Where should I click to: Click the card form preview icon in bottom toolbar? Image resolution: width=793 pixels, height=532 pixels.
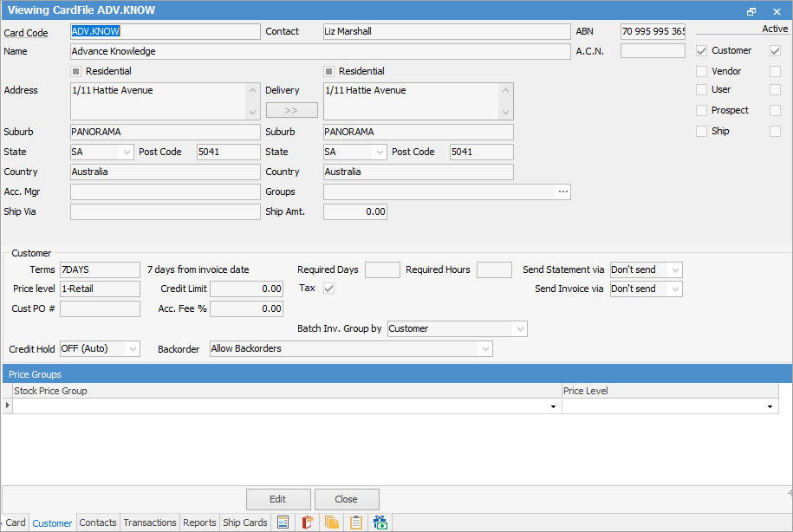click(283, 522)
